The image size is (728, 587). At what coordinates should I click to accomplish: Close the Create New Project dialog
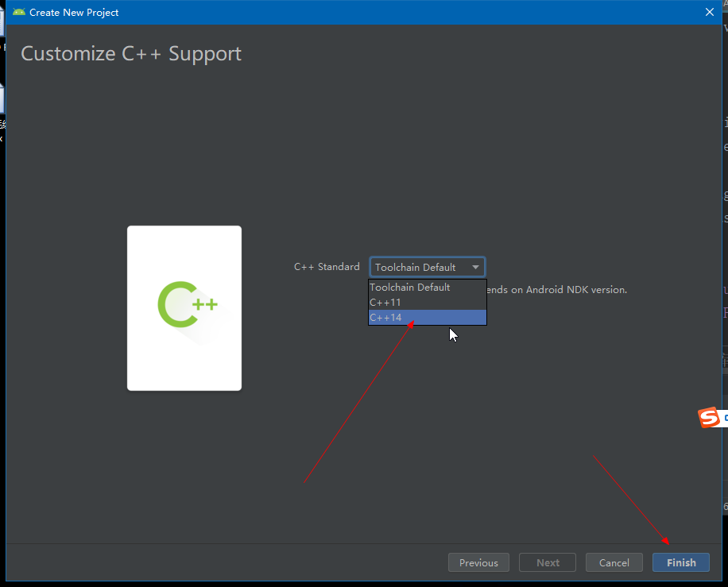point(710,12)
